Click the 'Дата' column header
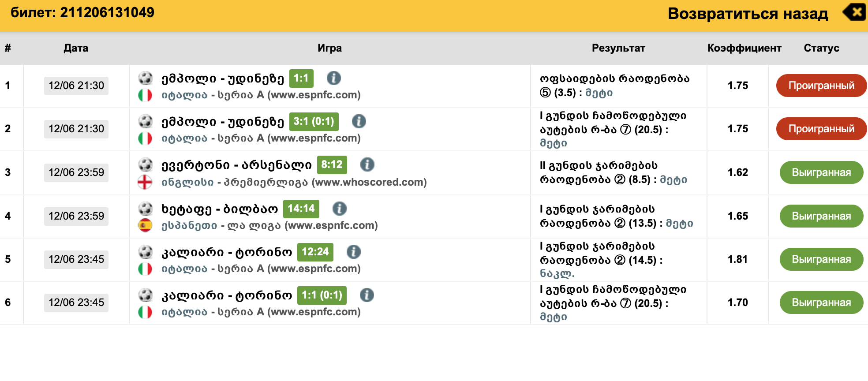The image size is (868, 381). click(x=76, y=48)
